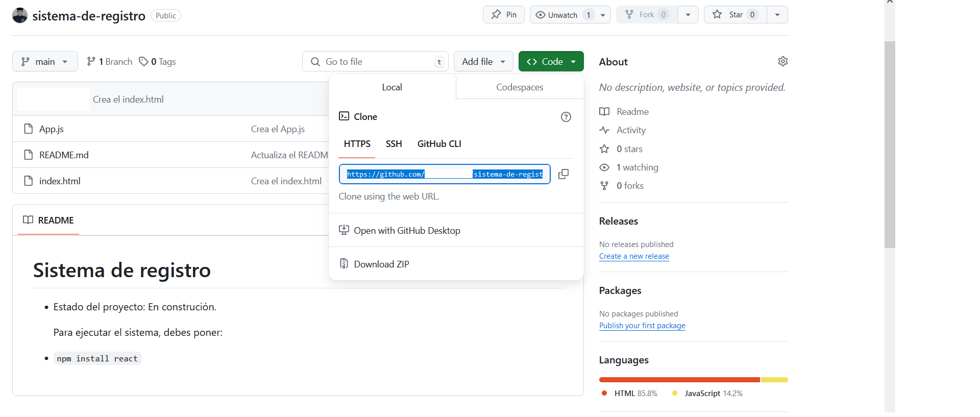Click Create a new release
Viewport: 980px width, 417px height.
tap(634, 256)
